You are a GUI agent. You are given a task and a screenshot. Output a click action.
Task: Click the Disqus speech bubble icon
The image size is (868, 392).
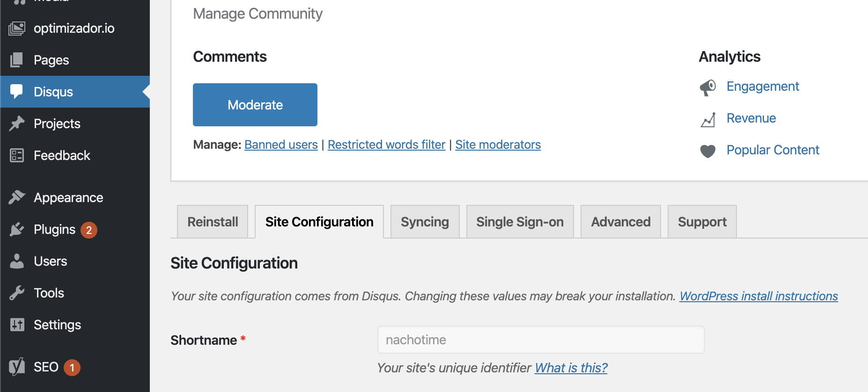tap(17, 92)
